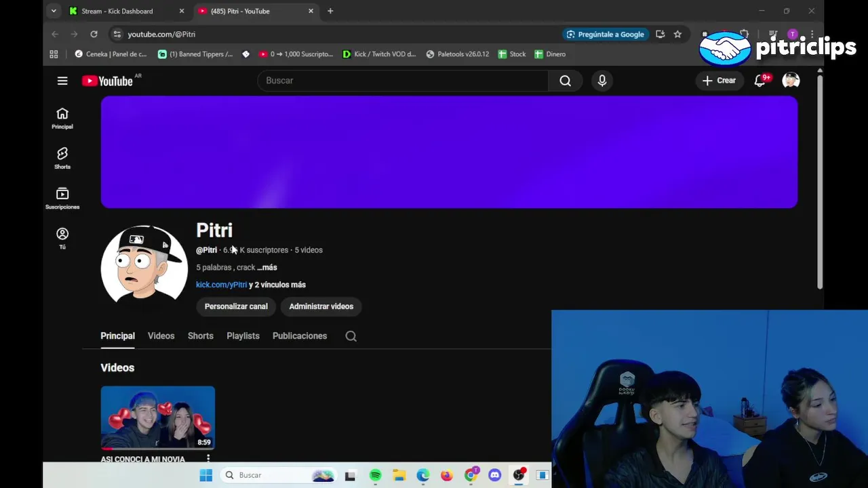Open Windows Start menu
The width and height of the screenshot is (868, 488).
(x=206, y=475)
